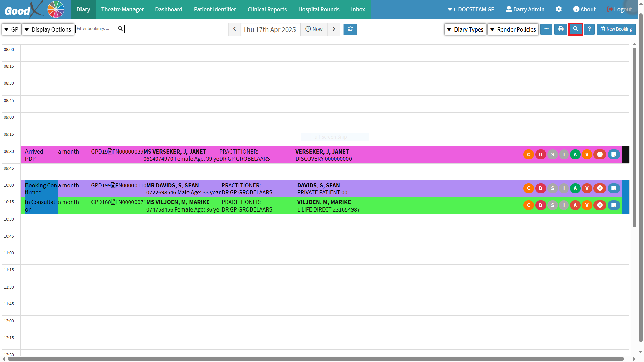Click file icon next to GPD160
The image size is (644, 362).
point(113,202)
